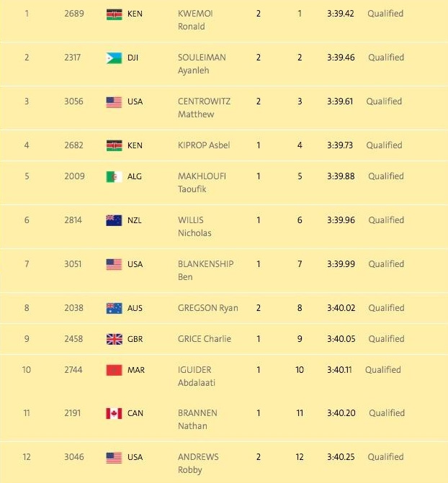Select CENTROWITZ Matthew name
Image resolution: width=448 pixels, height=483 pixels.
tap(205, 107)
